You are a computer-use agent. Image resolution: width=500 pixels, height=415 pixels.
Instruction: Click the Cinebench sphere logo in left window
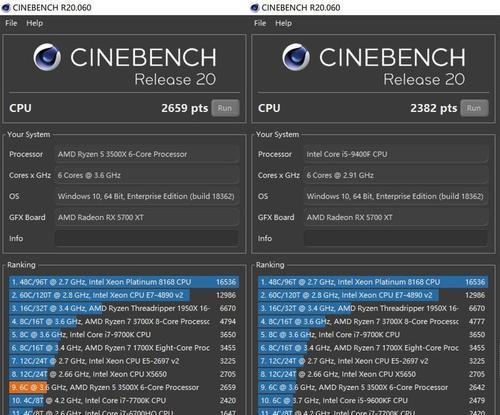coord(47,57)
